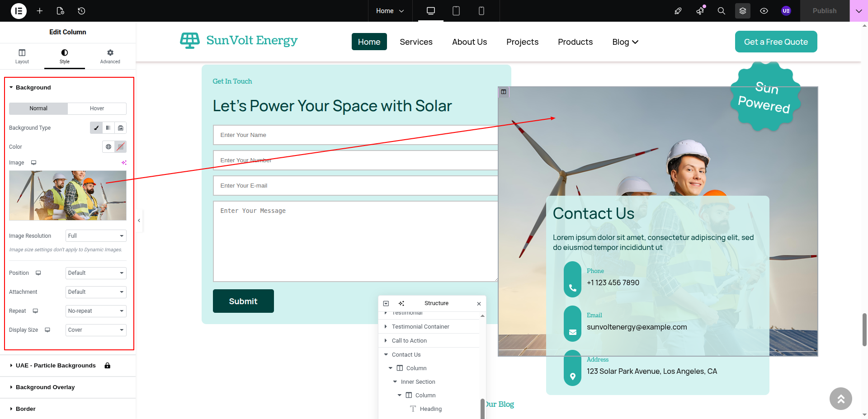Click the background image thumbnail
The image size is (868, 419).
click(x=68, y=195)
